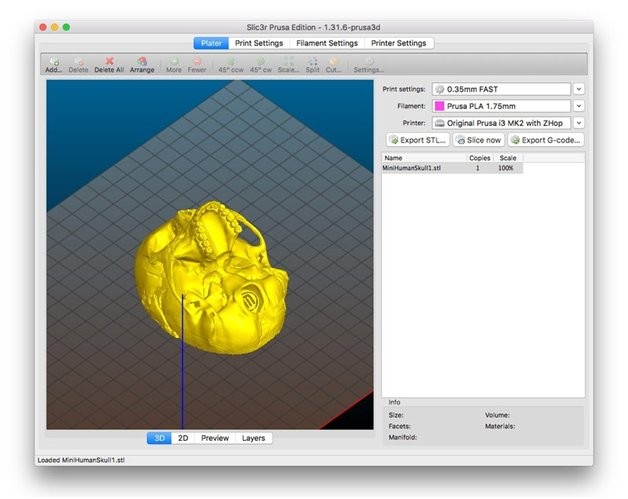
Task: Open the Printer preset dropdown
Action: [x=578, y=123]
